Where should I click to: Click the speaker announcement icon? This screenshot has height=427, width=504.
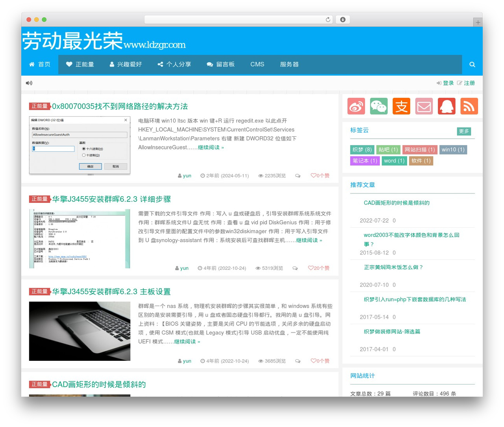pos(29,83)
